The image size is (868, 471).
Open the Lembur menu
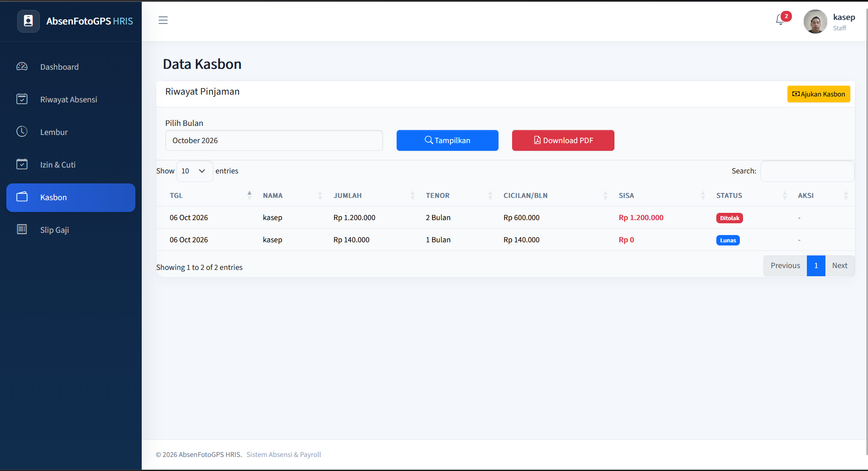click(x=71, y=132)
